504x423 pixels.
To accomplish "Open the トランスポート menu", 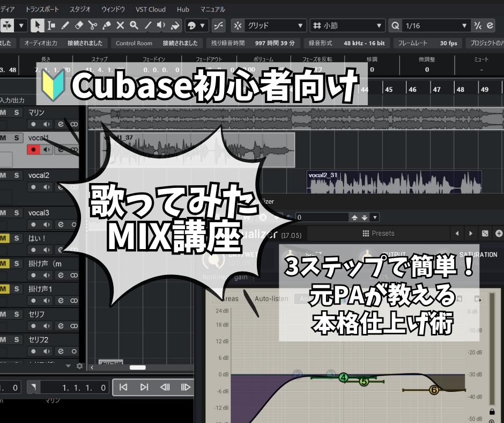I will 42,9.
